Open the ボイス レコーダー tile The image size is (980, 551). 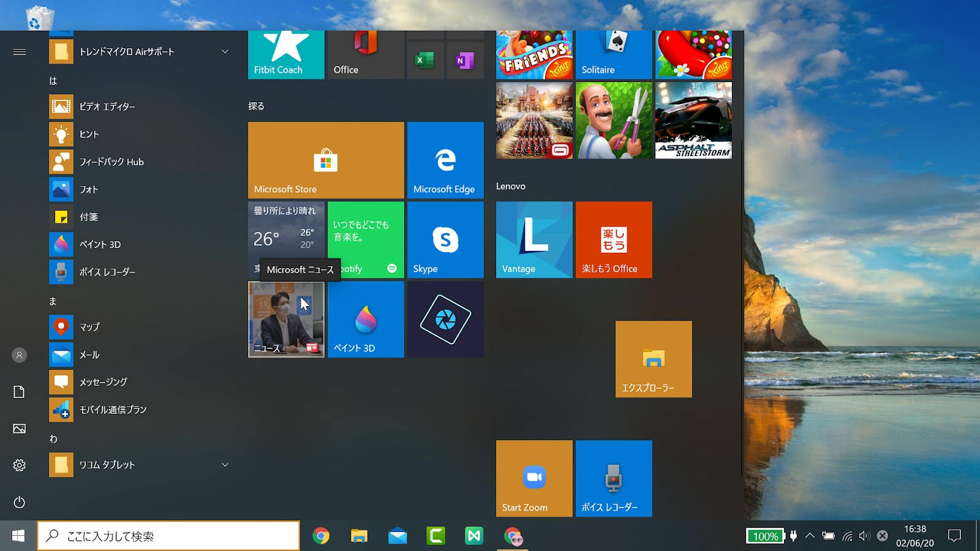click(x=614, y=479)
